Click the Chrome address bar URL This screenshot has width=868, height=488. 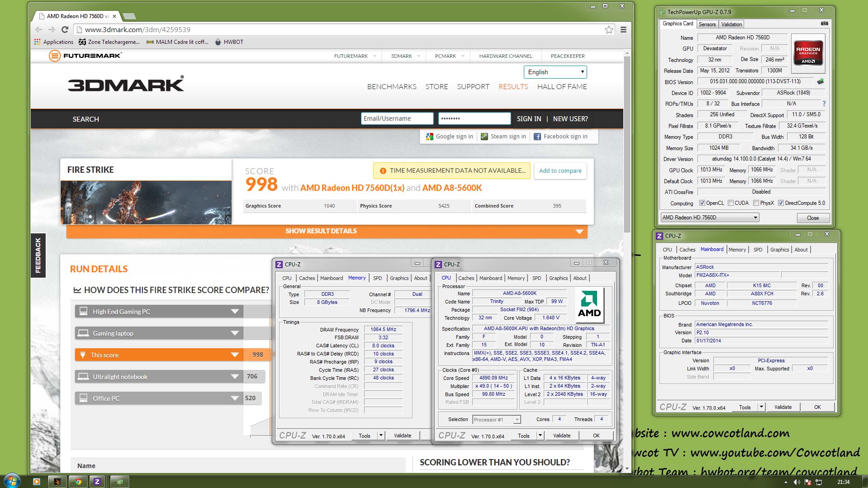[x=138, y=29]
